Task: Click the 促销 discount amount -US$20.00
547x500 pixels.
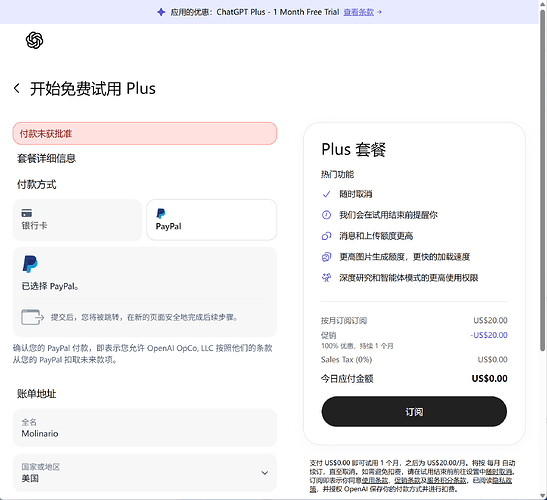Action: (x=489, y=335)
